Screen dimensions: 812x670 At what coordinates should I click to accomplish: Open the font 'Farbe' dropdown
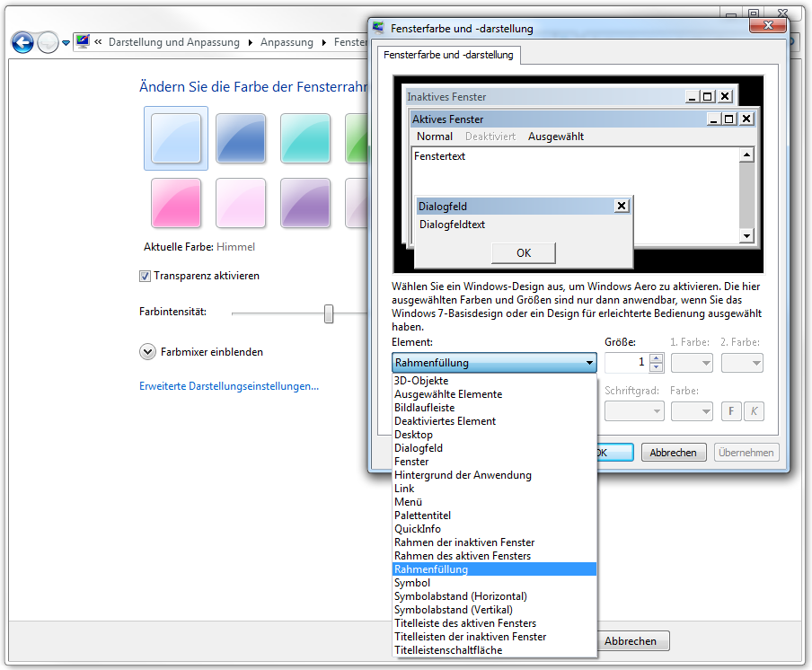tap(692, 411)
